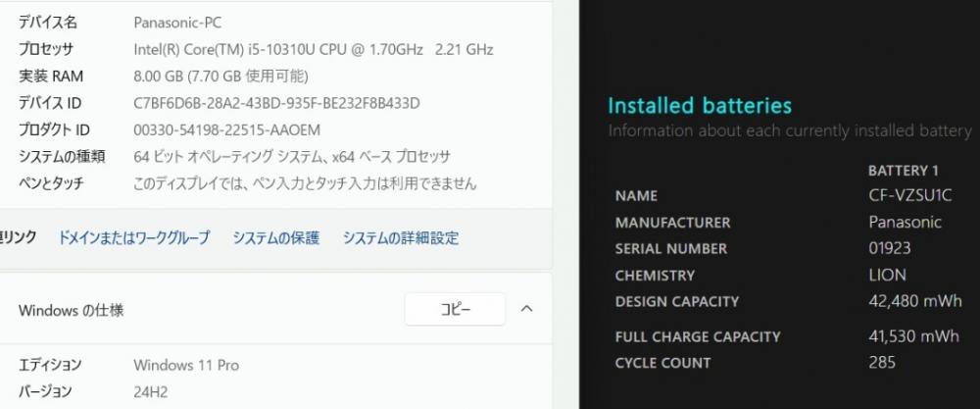The width and height of the screenshot is (980, 409).
Task: Select the プロダクト ID value text
Action: tap(227, 130)
